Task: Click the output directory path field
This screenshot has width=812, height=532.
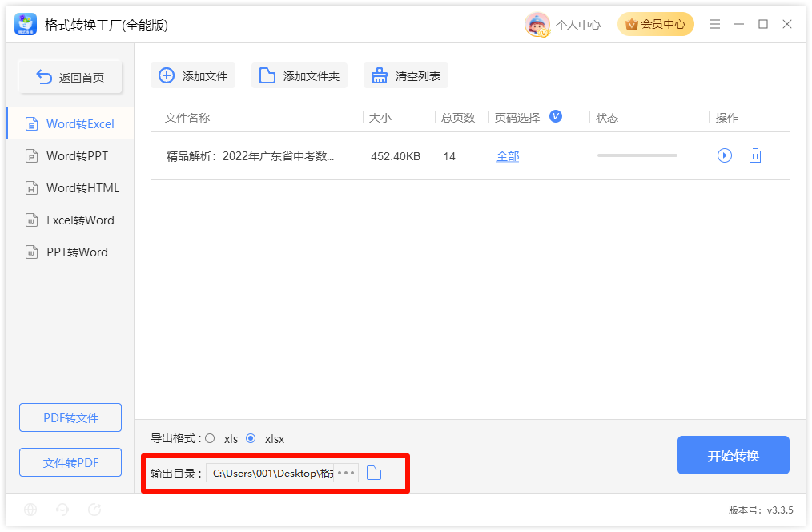Action: (x=271, y=473)
